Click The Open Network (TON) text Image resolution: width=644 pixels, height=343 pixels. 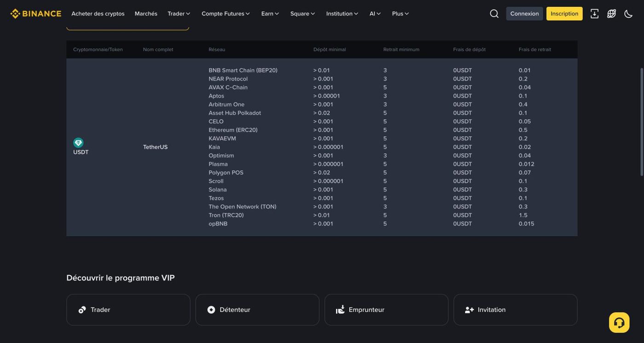(x=242, y=207)
